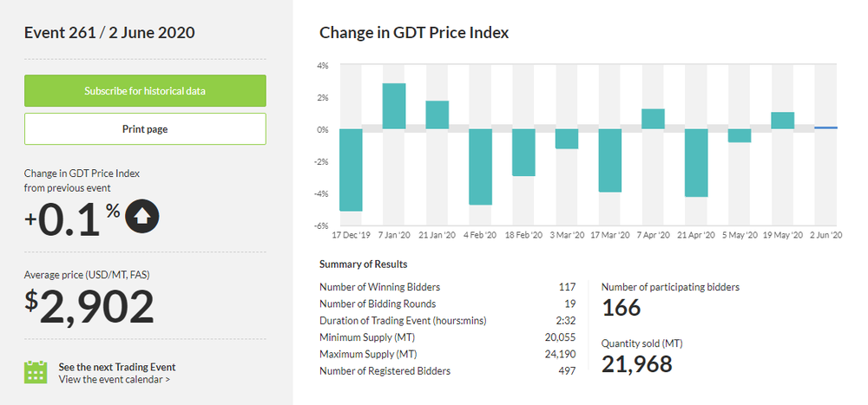Click the 4 Feb '20 negative bar
The width and height of the screenshot is (868, 405).
click(x=481, y=167)
